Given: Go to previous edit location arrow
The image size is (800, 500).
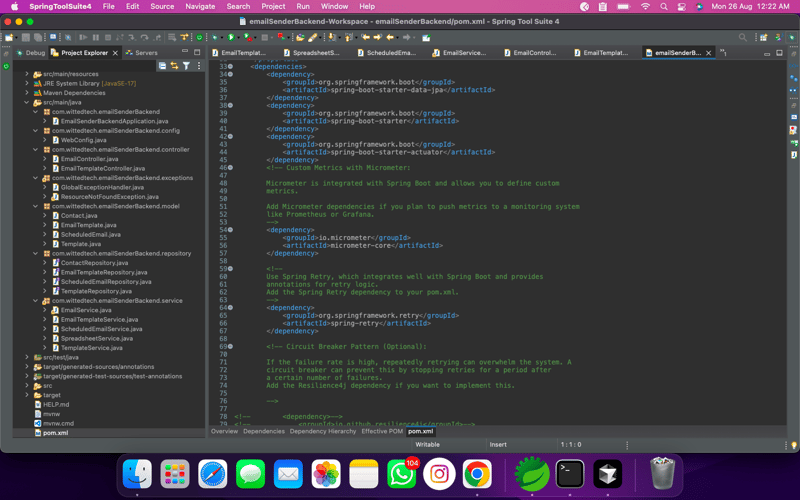Looking at the screenshot, I should [x=365, y=37].
